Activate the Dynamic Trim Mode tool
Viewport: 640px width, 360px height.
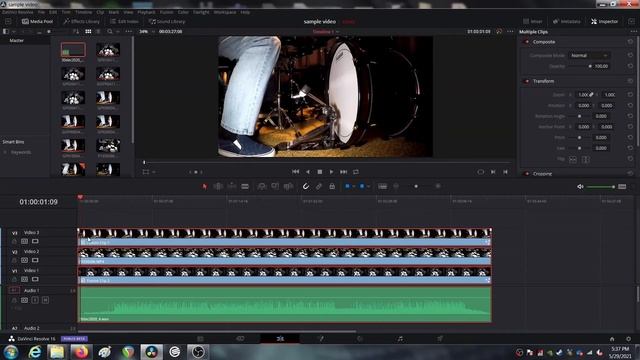coord(232,187)
